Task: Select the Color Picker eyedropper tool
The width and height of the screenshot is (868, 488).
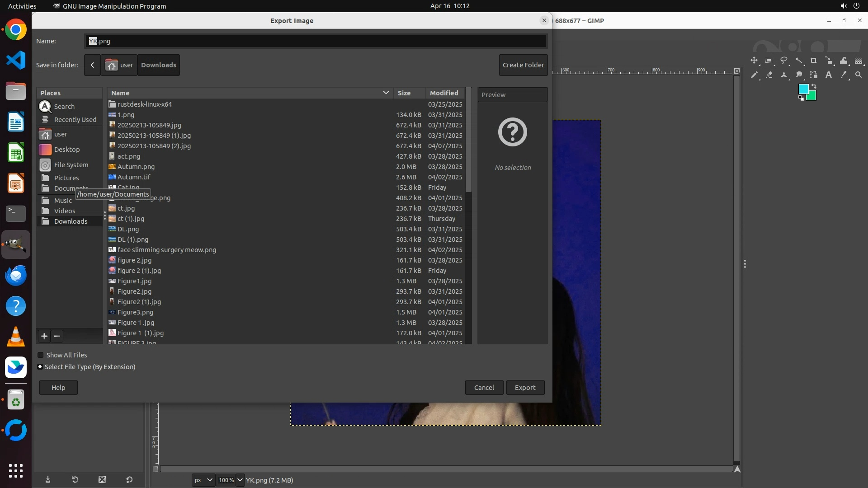Action: click(x=844, y=75)
